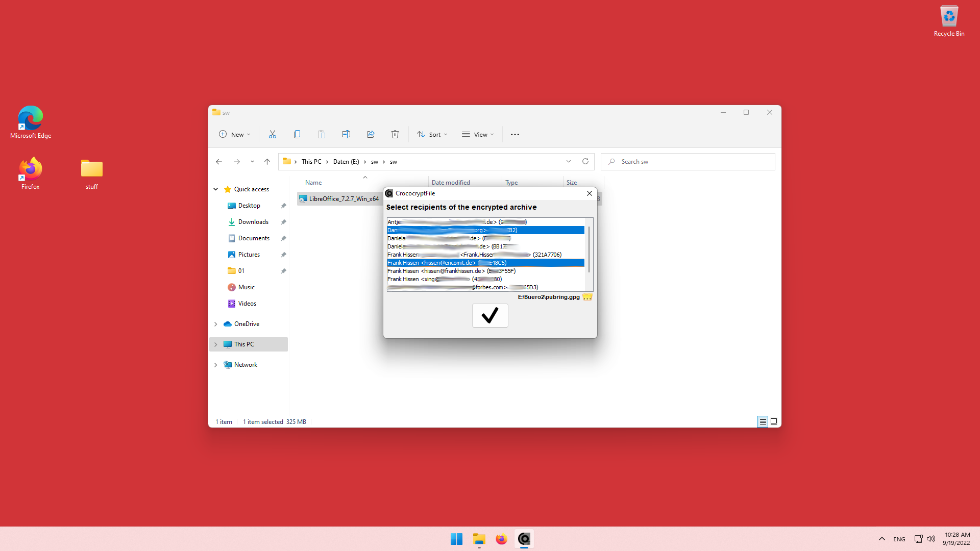Click Daten (E:) in address breadcrumb
Image resolution: width=980 pixels, height=551 pixels.
pyautogui.click(x=346, y=162)
